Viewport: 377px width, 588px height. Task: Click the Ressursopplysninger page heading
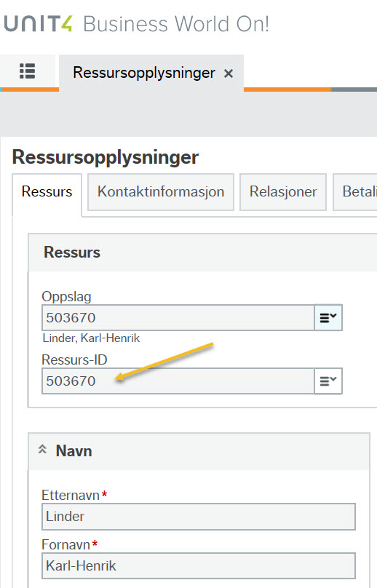pos(106,157)
